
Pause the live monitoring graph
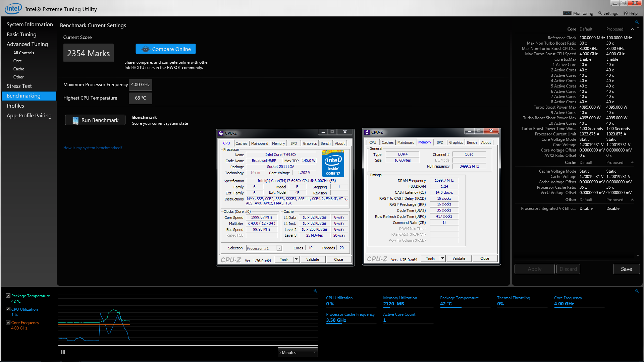63,352
